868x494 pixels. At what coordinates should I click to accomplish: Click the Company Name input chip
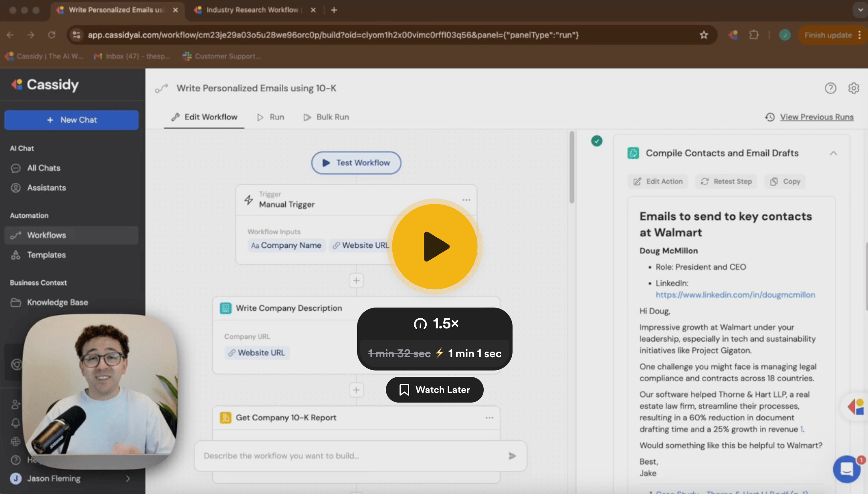pyautogui.click(x=286, y=245)
